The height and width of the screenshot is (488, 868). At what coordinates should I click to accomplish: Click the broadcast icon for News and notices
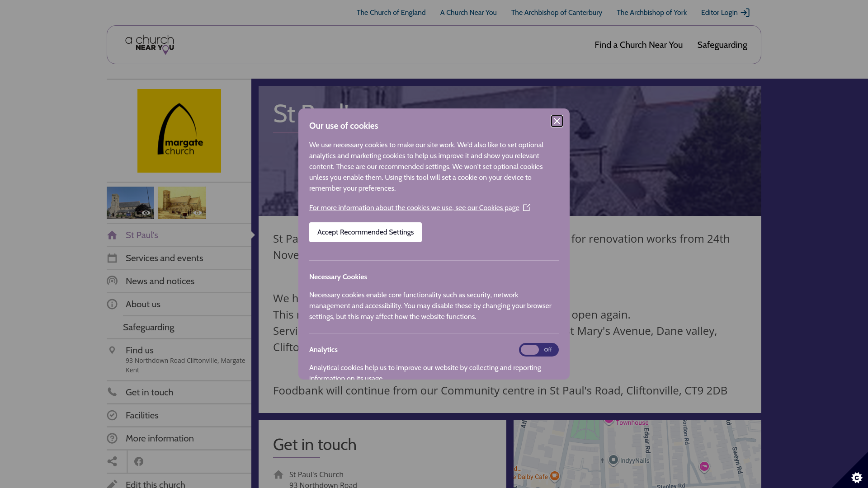112,281
